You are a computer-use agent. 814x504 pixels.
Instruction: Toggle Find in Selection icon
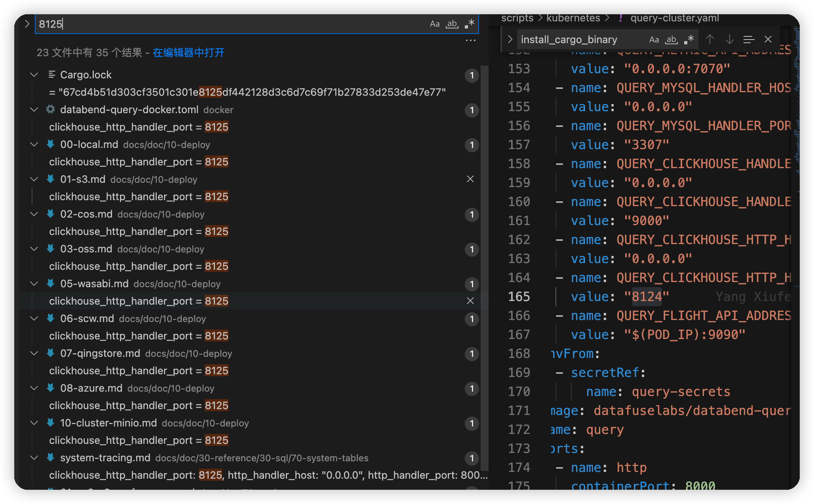[749, 40]
